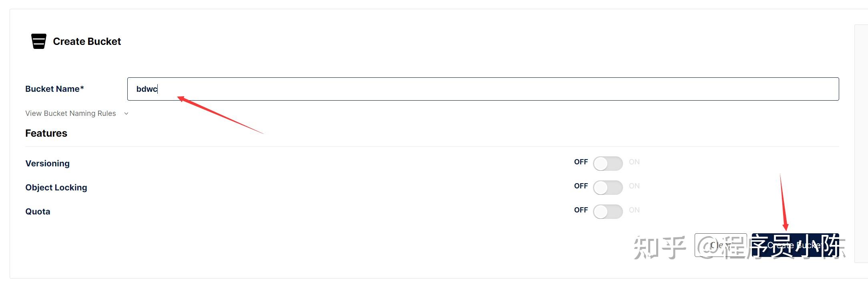The image size is (868, 283).
Task: Select the OFF label for Object Locking
Action: point(581,186)
